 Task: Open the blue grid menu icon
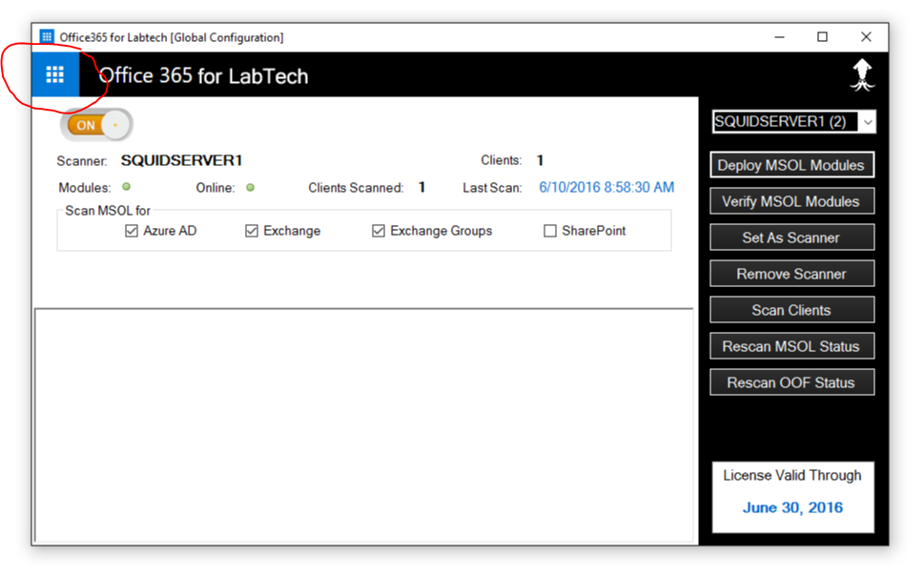coord(55,74)
